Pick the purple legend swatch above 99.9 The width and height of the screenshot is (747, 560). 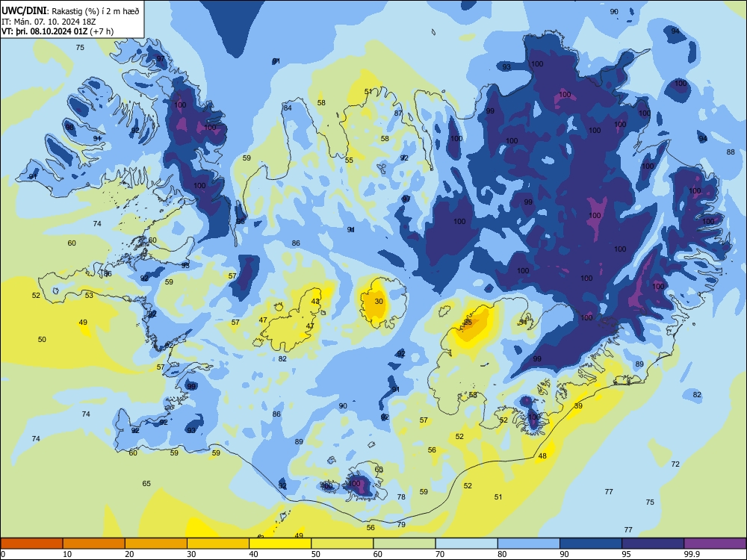tap(715, 544)
